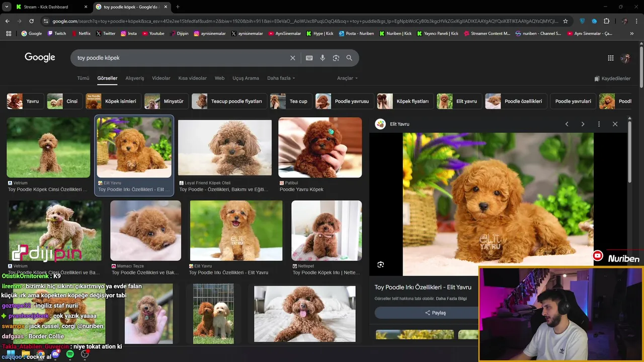Screen dimensions: 644x362
Task: Open the Patibul Poodle Yavru Köpek thumbnail
Action: click(320, 147)
